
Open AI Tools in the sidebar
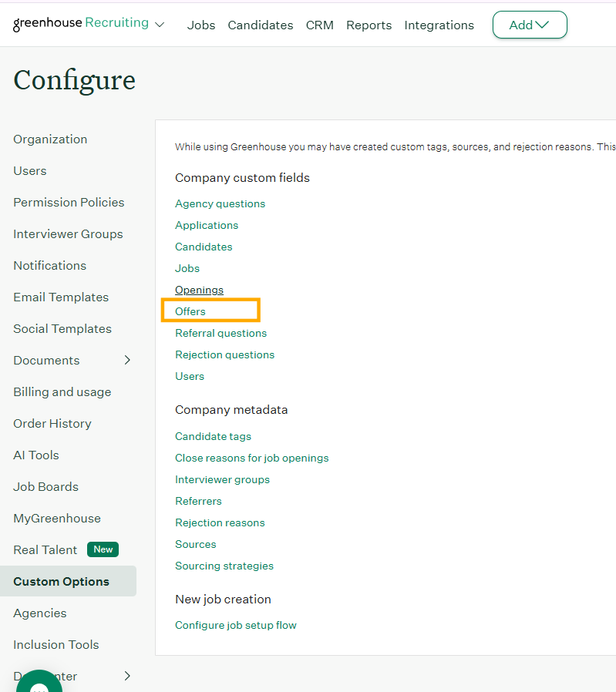coord(36,455)
